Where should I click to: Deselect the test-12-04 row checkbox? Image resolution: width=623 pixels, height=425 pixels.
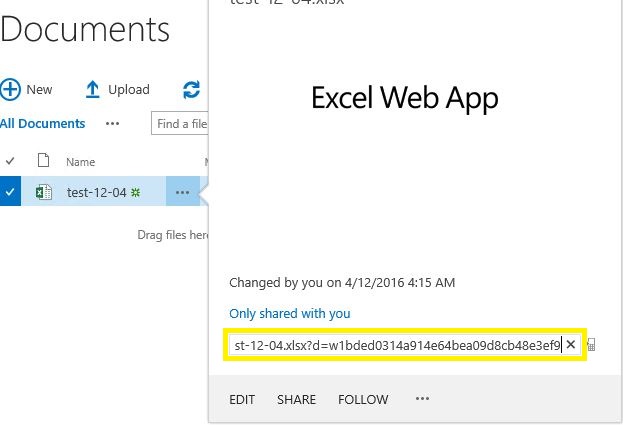tap(10, 192)
